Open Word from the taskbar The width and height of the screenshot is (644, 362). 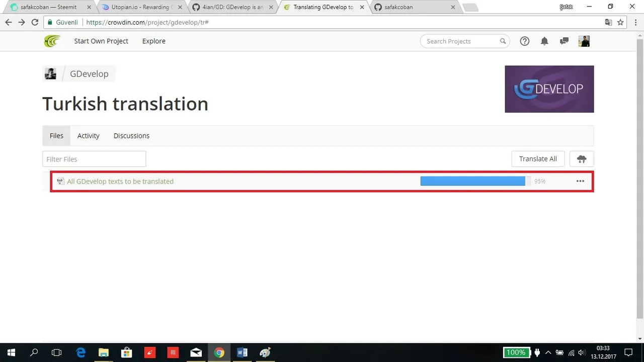[242, 352]
